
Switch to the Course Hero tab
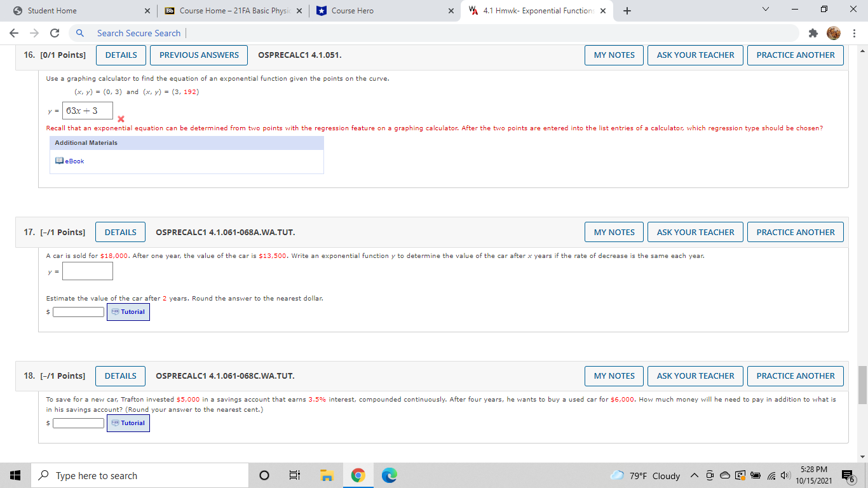384,11
